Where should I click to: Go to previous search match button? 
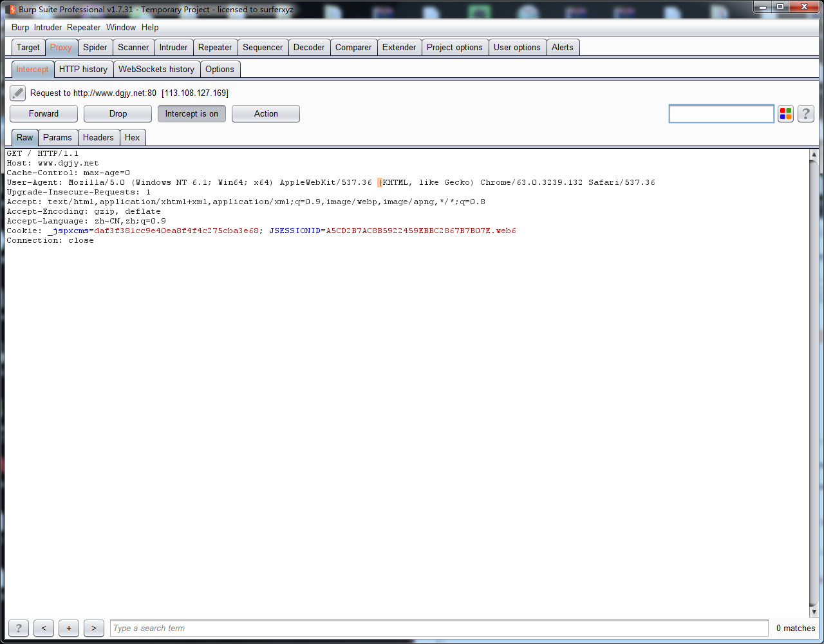click(x=44, y=628)
